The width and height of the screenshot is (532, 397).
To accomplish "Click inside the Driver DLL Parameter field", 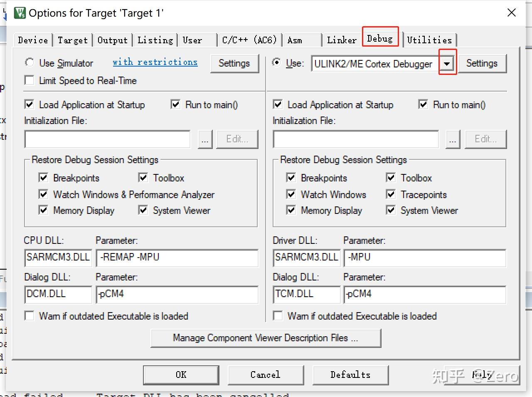I will click(x=424, y=258).
